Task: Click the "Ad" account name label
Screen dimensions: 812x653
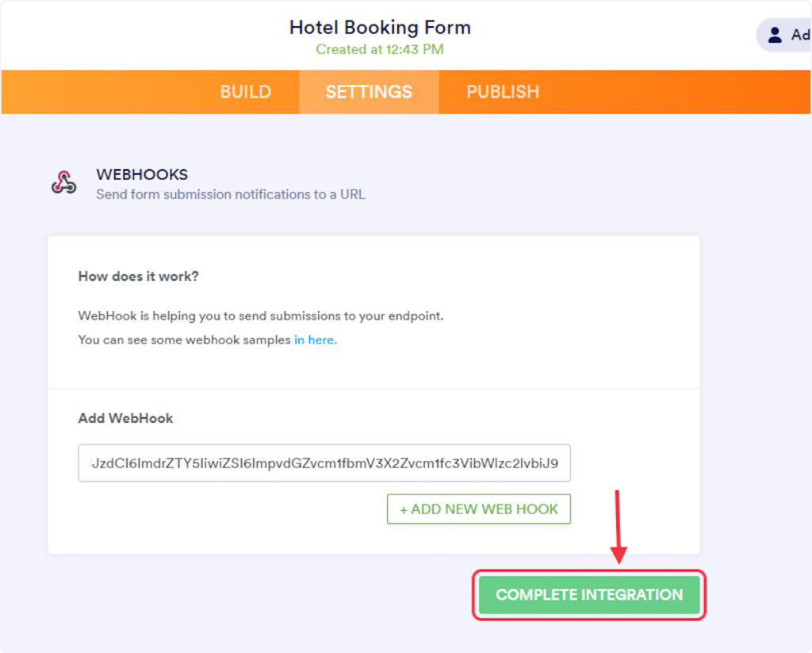Action: 799,35
